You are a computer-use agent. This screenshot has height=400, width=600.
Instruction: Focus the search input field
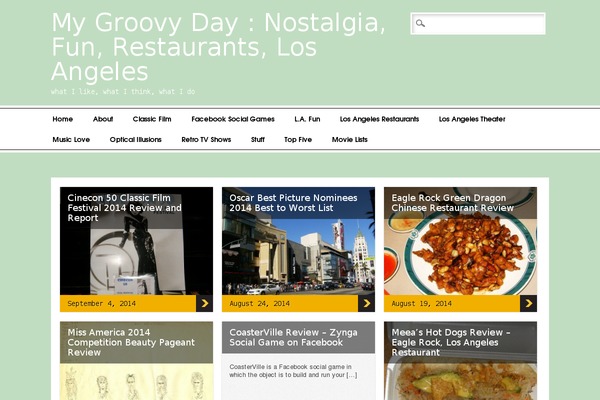point(478,24)
